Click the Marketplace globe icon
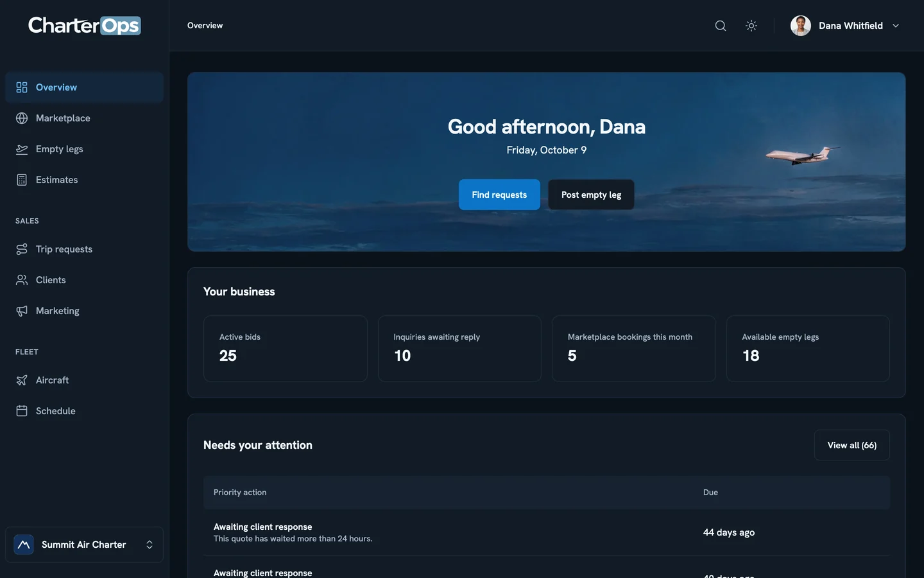This screenshot has height=578, width=924. click(x=22, y=118)
